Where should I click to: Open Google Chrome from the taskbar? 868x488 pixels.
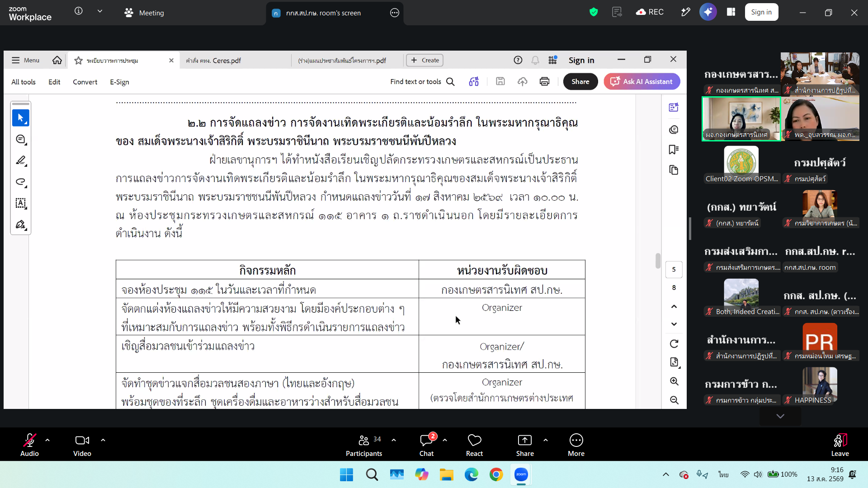(496, 474)
